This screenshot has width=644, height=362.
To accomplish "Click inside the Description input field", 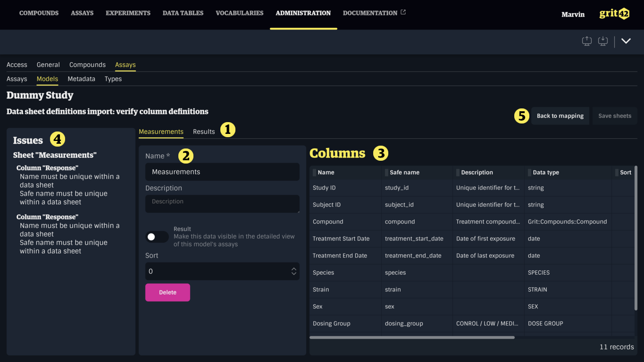I will click(222, 204).
